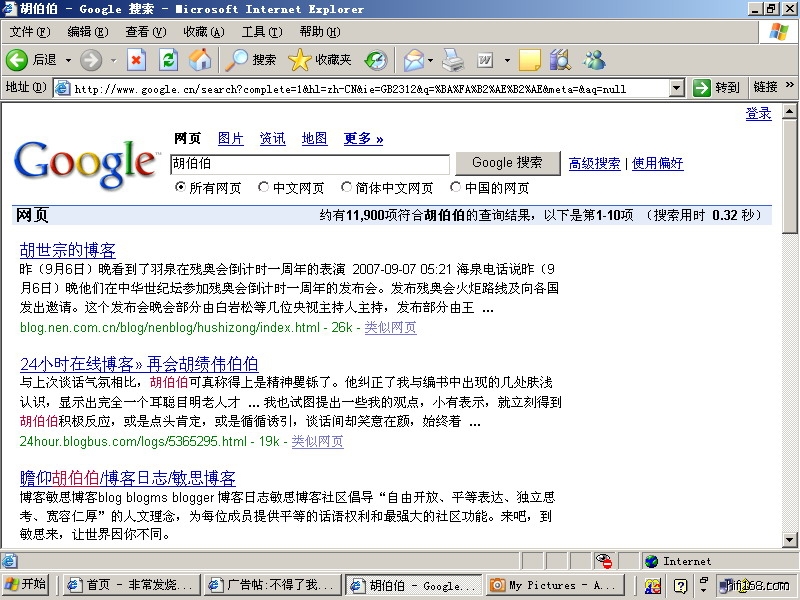Open the Favorites star button
Screen dimensions: 800x600
pos(319,61)
